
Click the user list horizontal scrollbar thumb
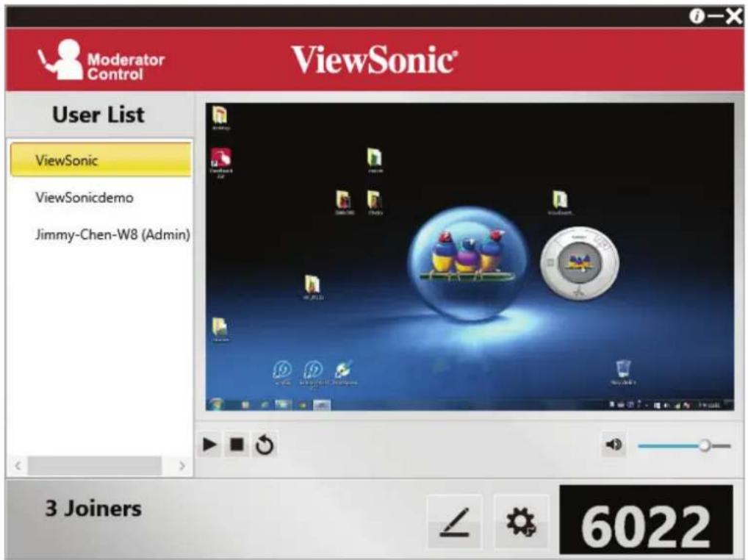click(x=95, y=465)
